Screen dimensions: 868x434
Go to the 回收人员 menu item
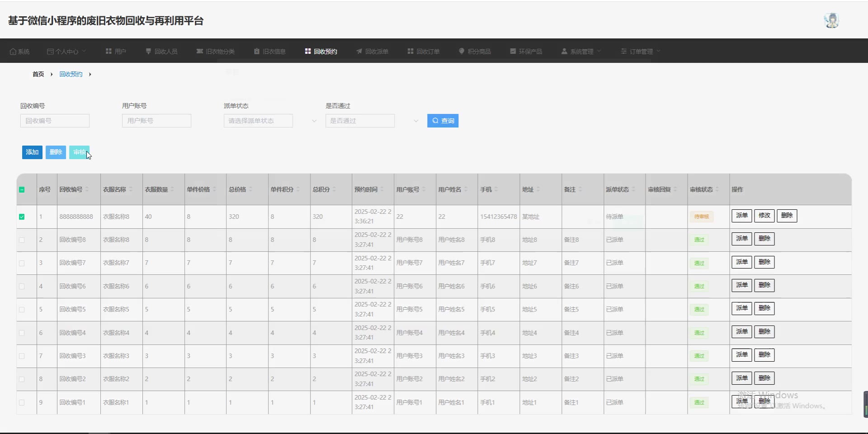[x=161, y=52]
